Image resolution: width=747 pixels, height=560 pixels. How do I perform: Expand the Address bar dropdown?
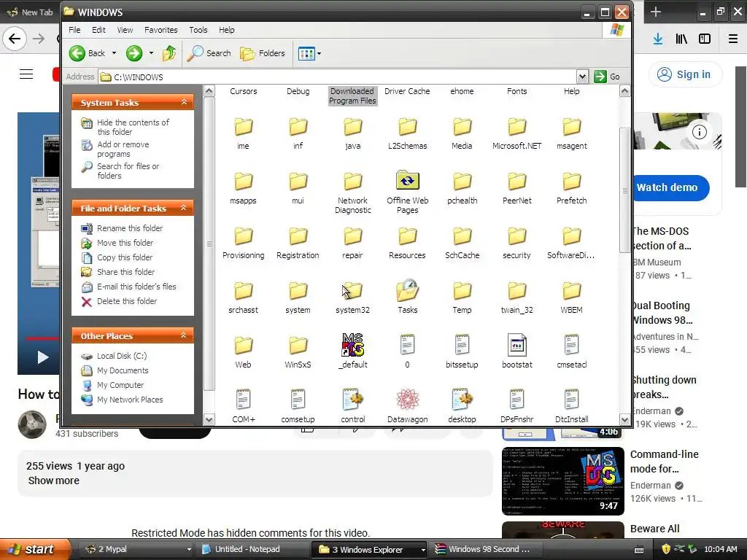coord(581,76)
